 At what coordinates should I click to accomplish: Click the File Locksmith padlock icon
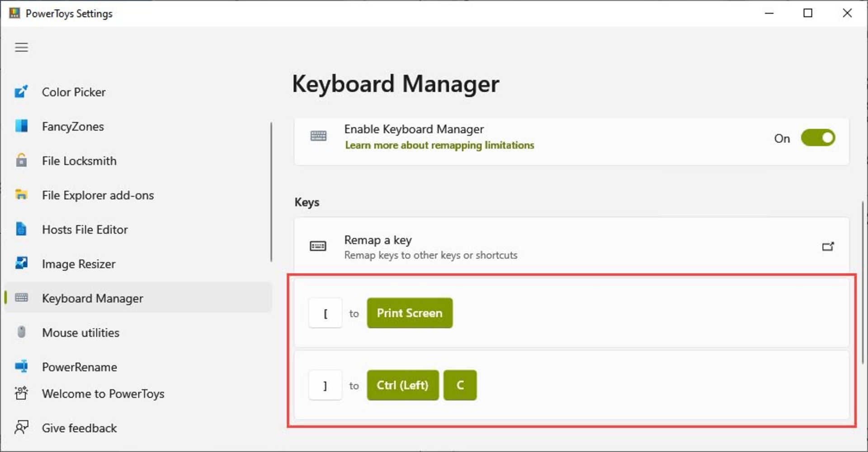[x=21, y=161]
